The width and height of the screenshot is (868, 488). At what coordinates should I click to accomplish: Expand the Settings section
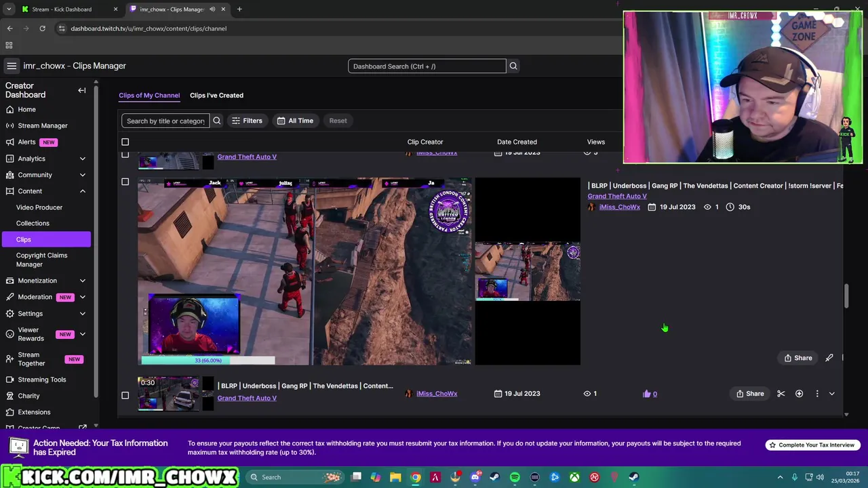pyautogui.click(x=83, y=314)
